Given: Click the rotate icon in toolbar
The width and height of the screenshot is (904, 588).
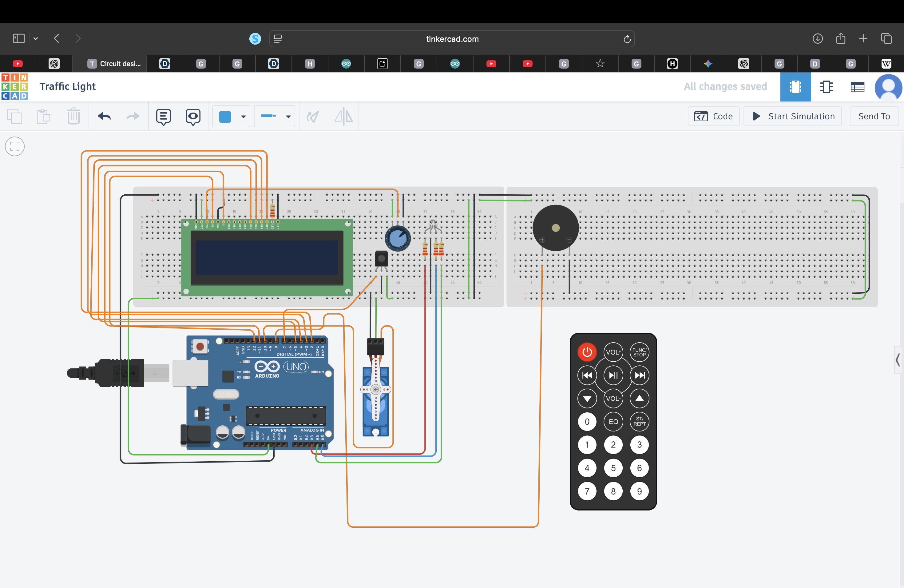Looking at the screenshot, I should [313, 116].
